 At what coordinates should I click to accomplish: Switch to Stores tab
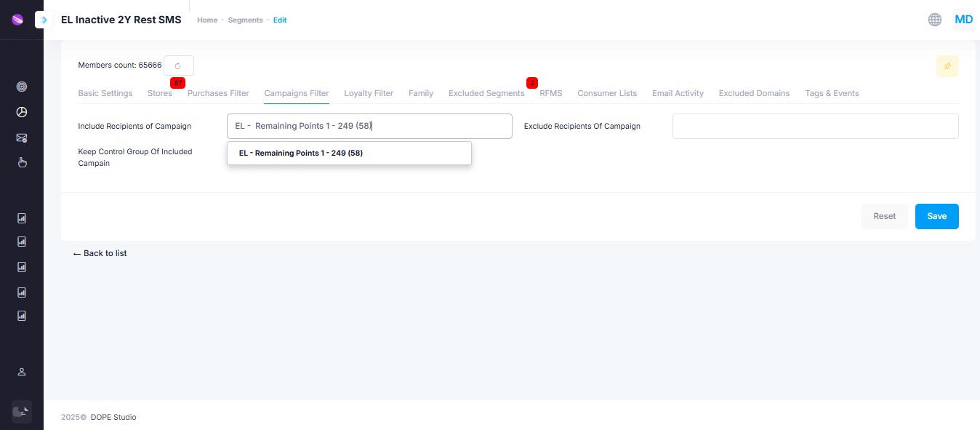(160, 93)
